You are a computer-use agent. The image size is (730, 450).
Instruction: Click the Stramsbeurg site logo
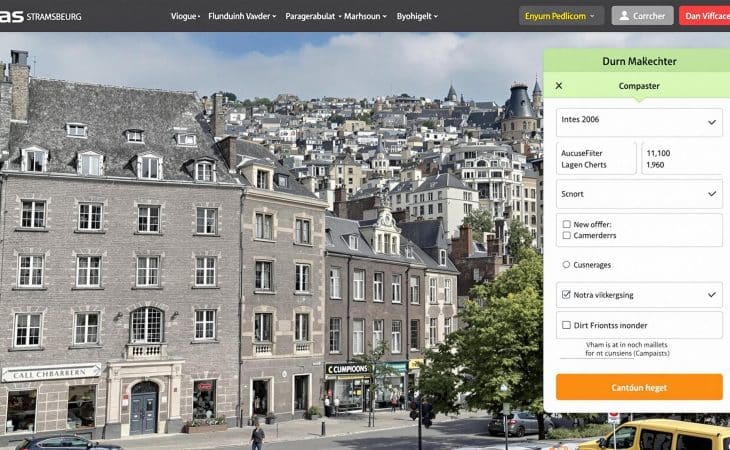point(41,16)
